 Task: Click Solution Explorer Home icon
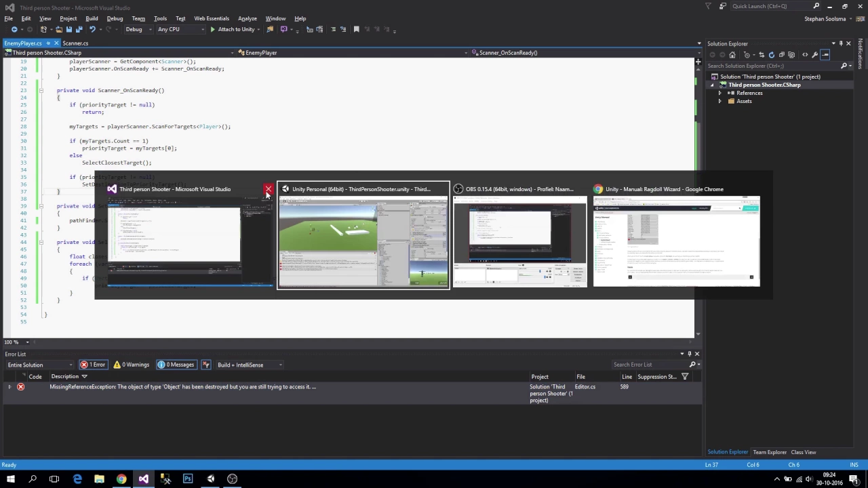(x=732, y=55)
